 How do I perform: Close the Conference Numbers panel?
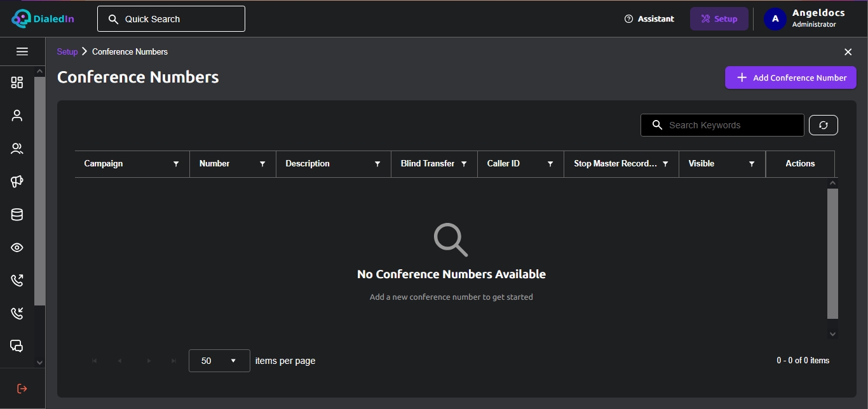pos(848,52)
